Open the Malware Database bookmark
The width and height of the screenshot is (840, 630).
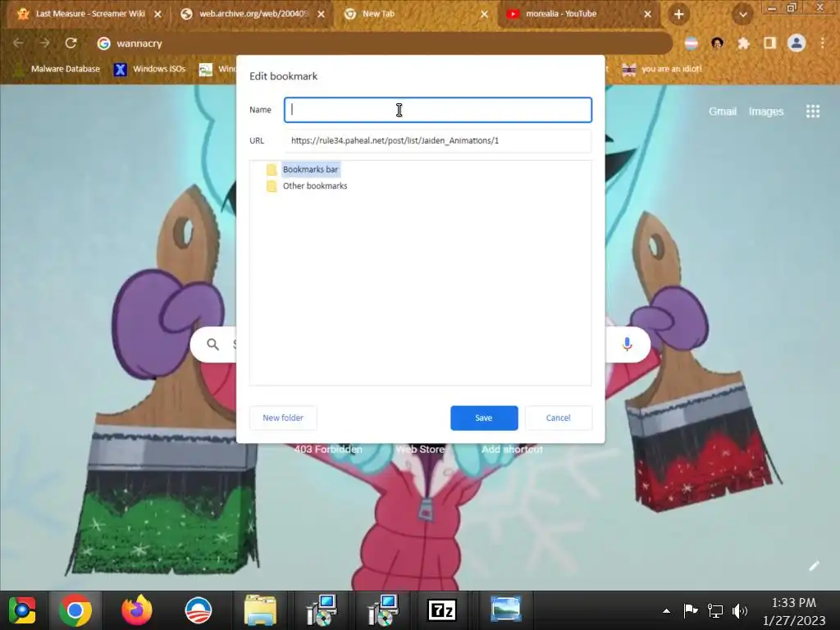[x=58, y=69]
